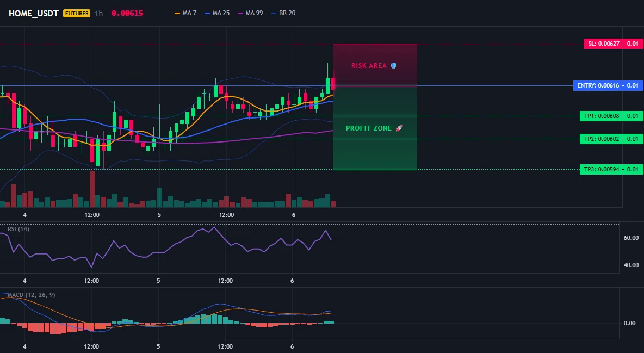Viewport: 644px width, 353px height.
Task: Click the 0.01 tag next to the SL label
Action: pyautogui.click(x=633, y=44)
